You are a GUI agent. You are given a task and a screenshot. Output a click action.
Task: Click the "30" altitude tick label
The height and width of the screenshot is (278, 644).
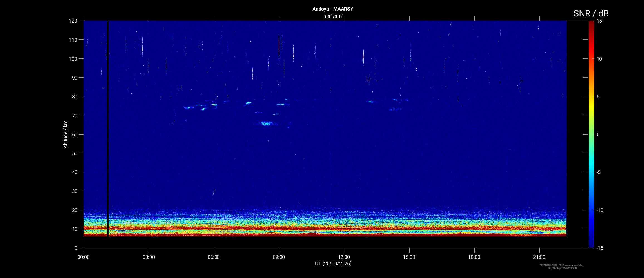[x=74, y=191]
